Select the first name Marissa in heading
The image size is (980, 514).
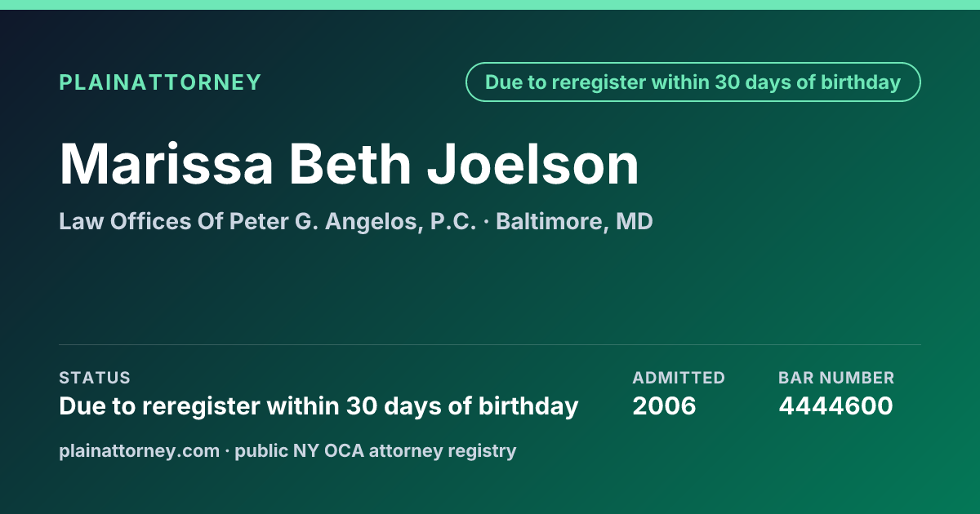point(167,164)
